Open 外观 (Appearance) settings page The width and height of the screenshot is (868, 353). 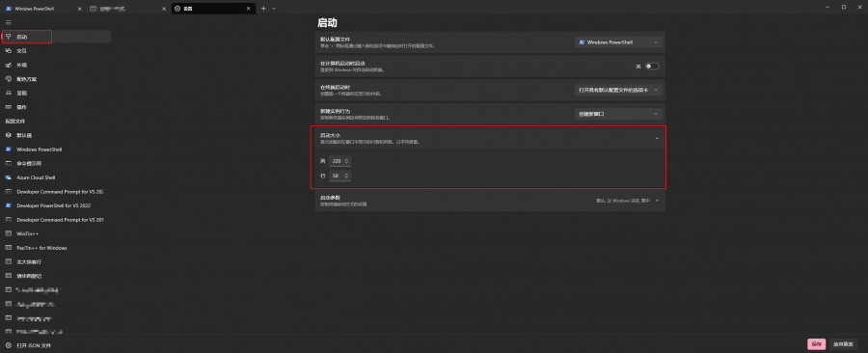pos(56,65)
